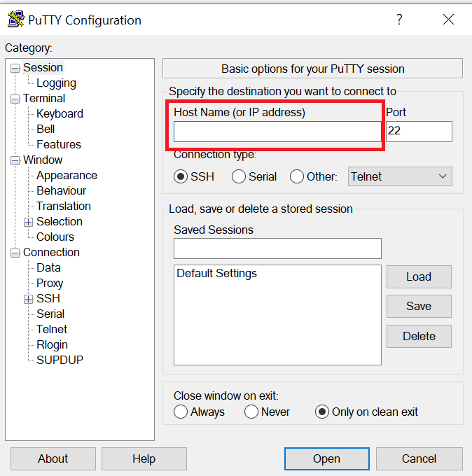Open the Telnet protocol dropdown

(x=400, y=176)
